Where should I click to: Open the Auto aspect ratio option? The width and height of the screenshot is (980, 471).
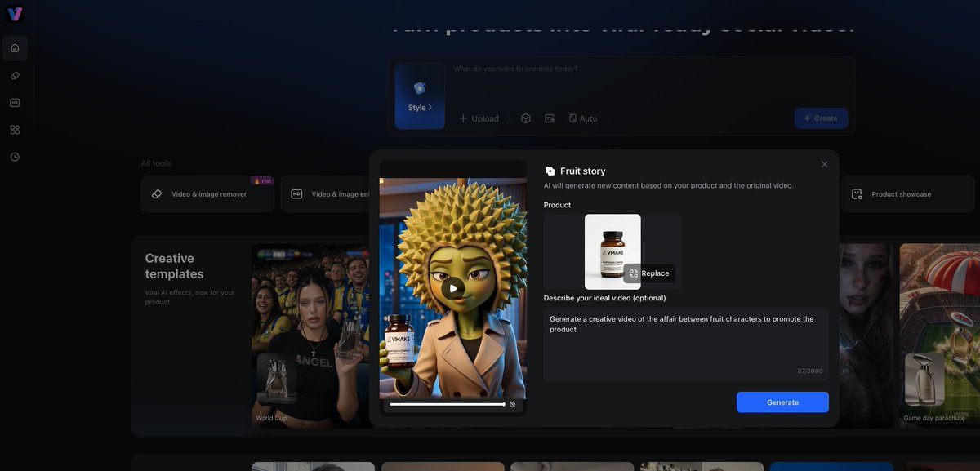pyautogui.click(x=583, y=118)
